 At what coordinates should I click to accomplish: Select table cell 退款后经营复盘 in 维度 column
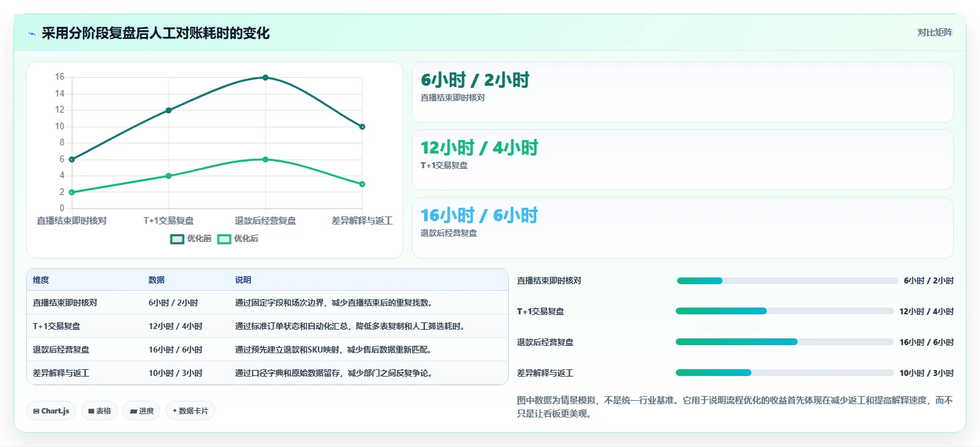click(x=61, y=350)
